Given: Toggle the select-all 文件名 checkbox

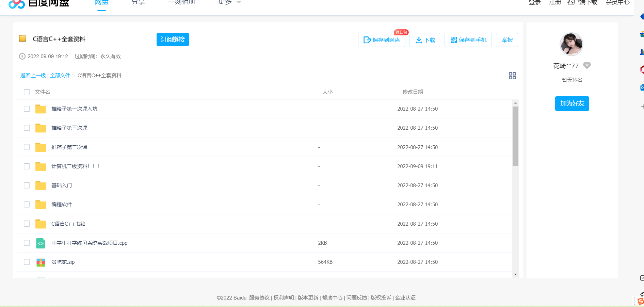Looking at the screenshot, I should [27, 92].
